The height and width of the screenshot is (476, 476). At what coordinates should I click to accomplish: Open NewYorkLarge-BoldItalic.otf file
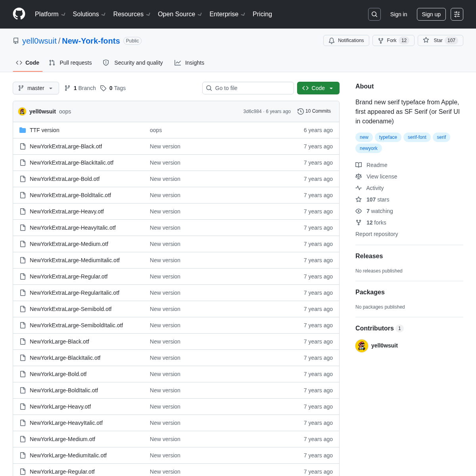pyautogui.click(x=64, y=390)
